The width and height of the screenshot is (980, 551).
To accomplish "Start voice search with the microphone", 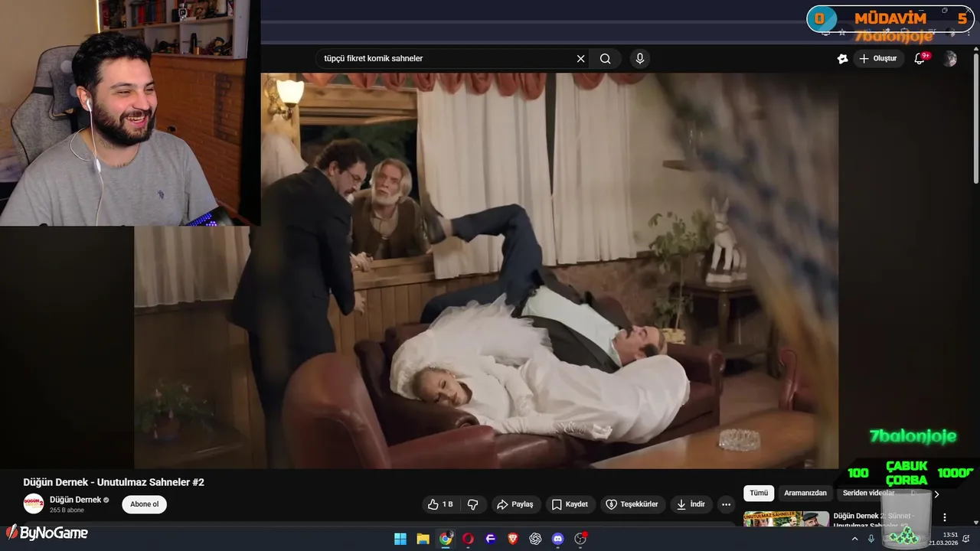I will pyautogui.click(x=640, y=58).
